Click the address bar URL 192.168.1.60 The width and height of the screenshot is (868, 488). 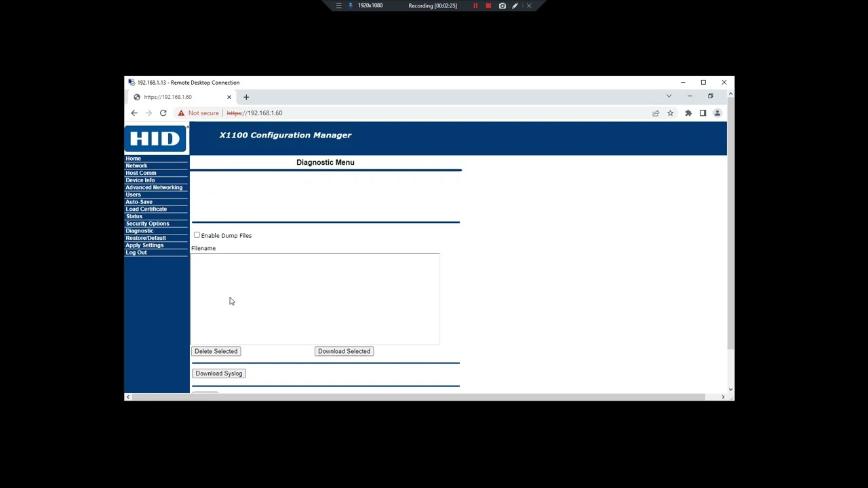[254, 113]
